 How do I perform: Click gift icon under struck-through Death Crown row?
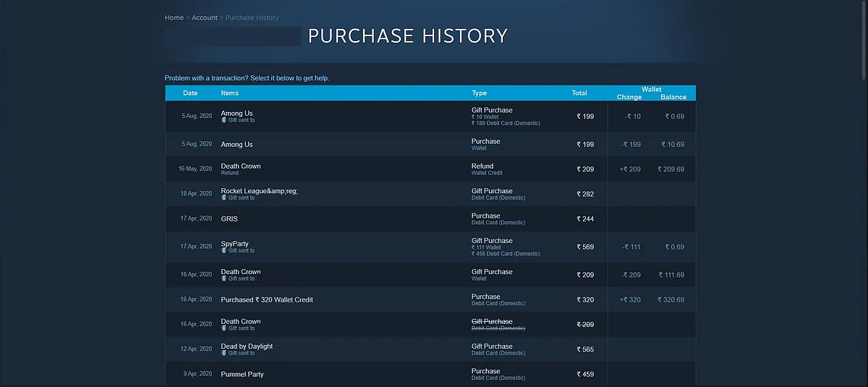(x=224, y=328)
